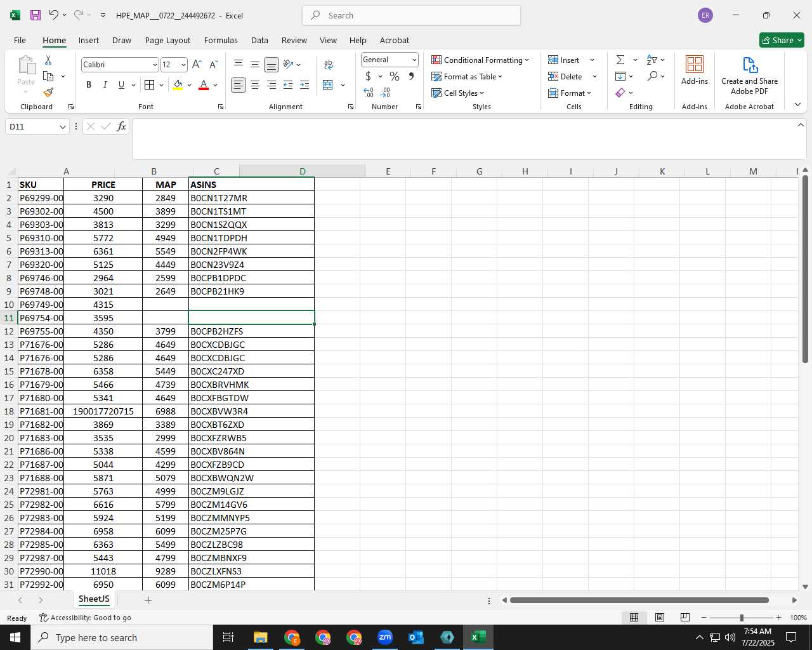Click the AutoSum sigma icon
Viewport: 812px width, 650px height.
pyautogui.click(x=620, y=60)
